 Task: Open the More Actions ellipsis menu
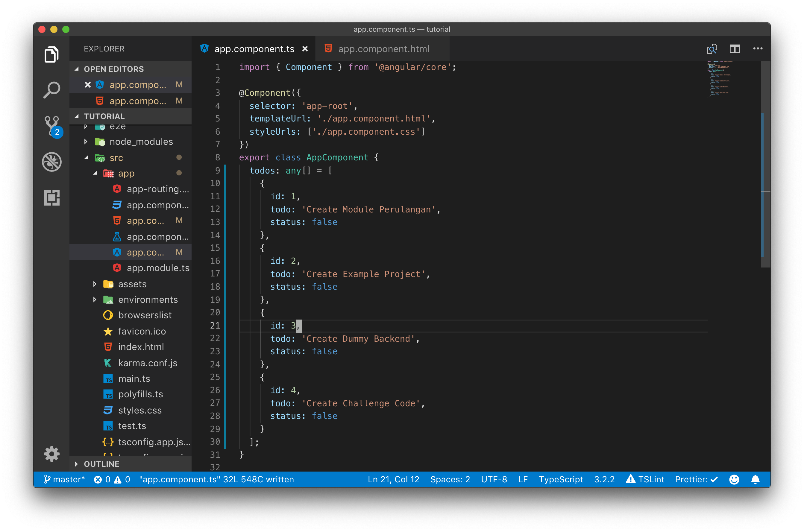click(758, 49)
